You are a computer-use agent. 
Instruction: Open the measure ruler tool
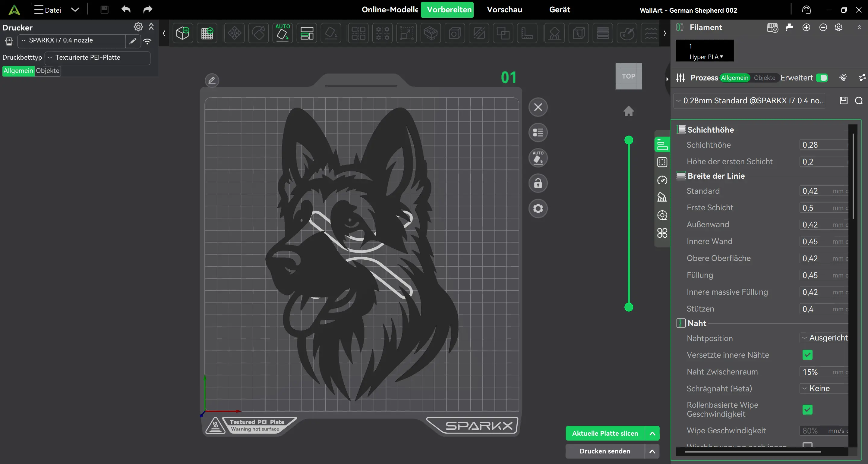point(527,33)
